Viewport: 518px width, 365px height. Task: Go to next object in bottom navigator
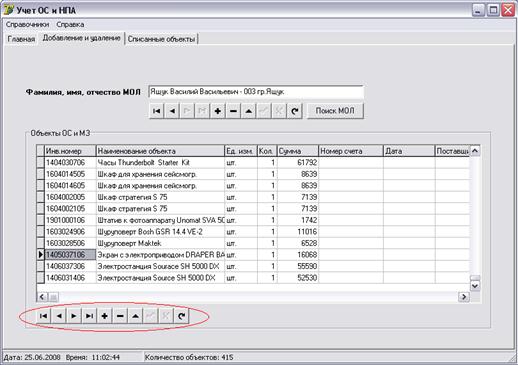point(74,316)
